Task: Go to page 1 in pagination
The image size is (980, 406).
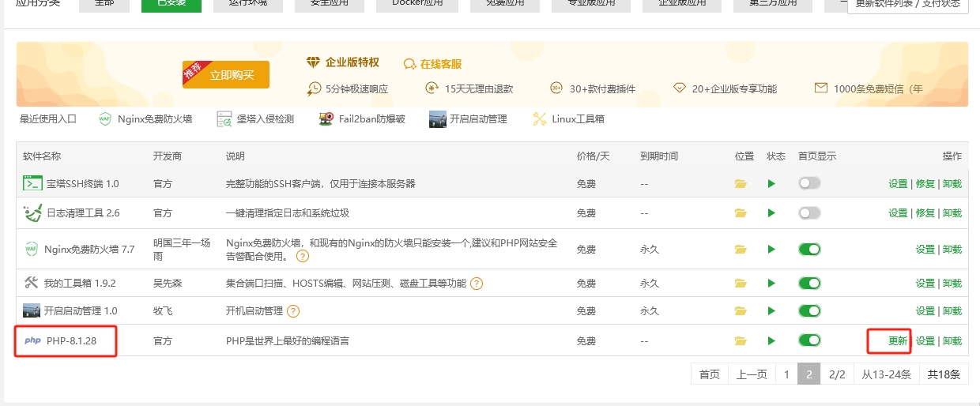Action: click(x=786, y=374)
